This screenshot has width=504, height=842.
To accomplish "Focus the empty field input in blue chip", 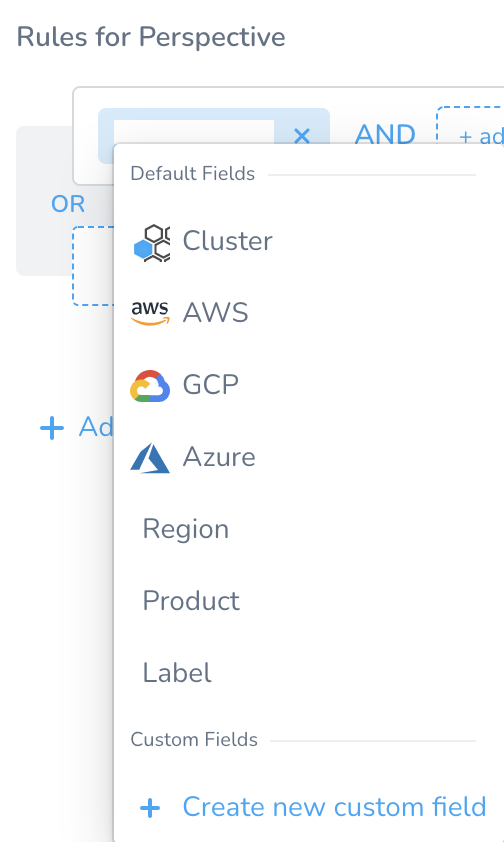I will [x=194, y=132].
